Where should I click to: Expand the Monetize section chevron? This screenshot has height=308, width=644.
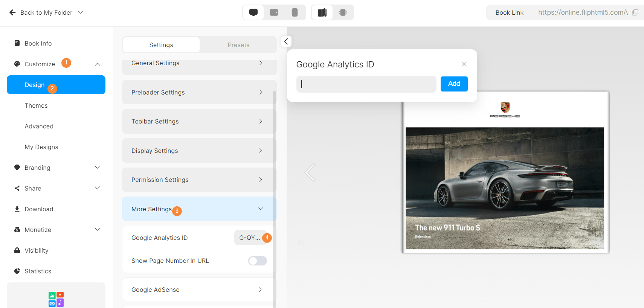click(x=98, y=230)
